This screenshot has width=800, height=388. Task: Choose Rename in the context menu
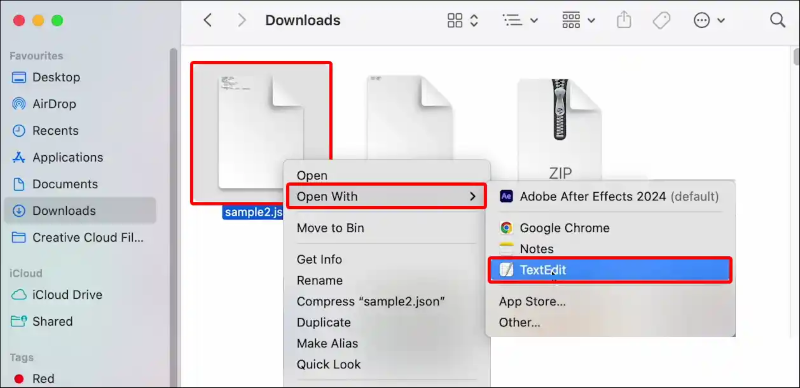pos(387,280)
